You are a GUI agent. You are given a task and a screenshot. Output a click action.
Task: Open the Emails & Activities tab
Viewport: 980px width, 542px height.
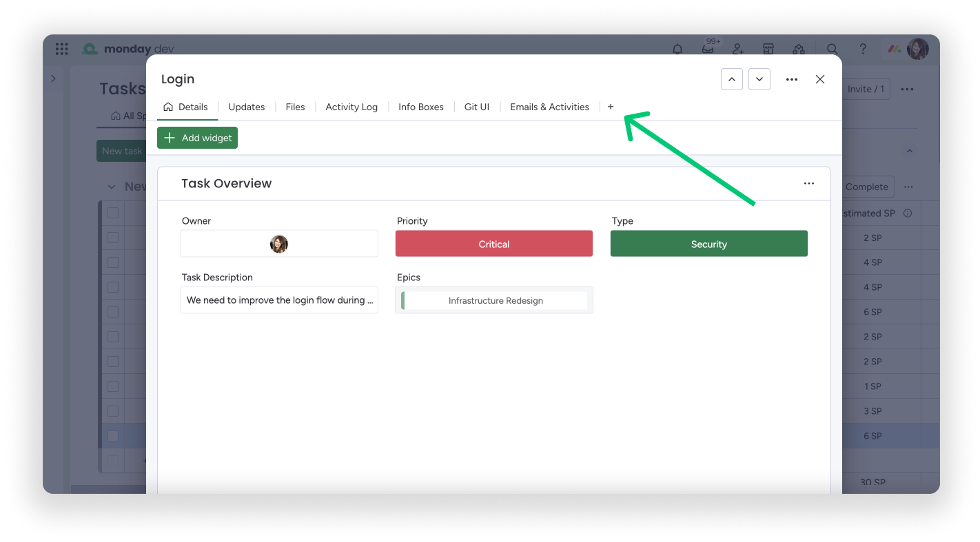pos(549,107)
